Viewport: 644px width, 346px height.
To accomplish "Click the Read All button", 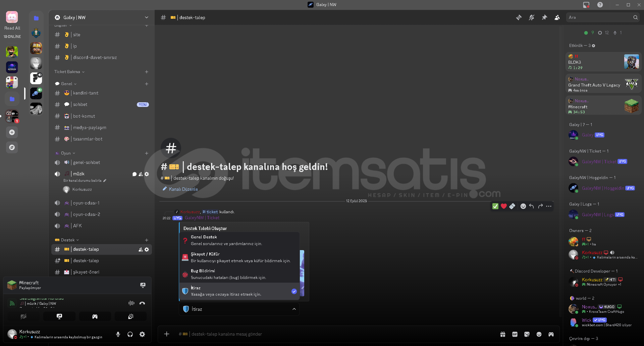I will (x=12, y=28).
